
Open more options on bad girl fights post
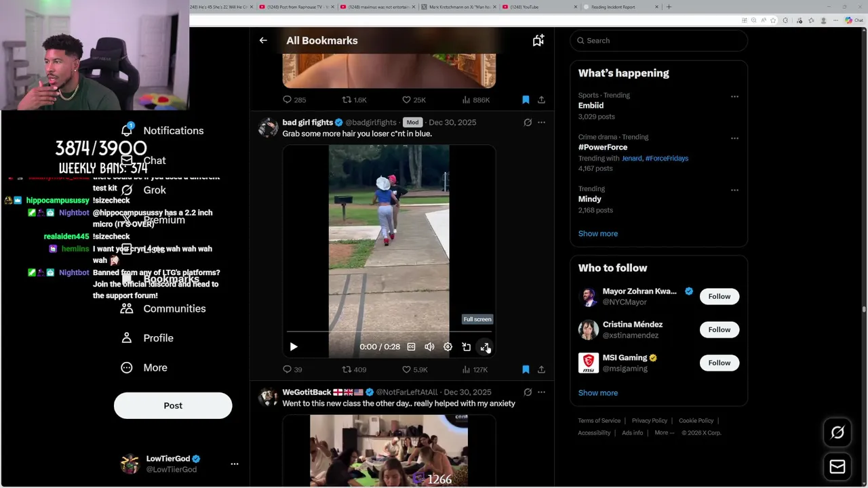click(x=541, y=123)
